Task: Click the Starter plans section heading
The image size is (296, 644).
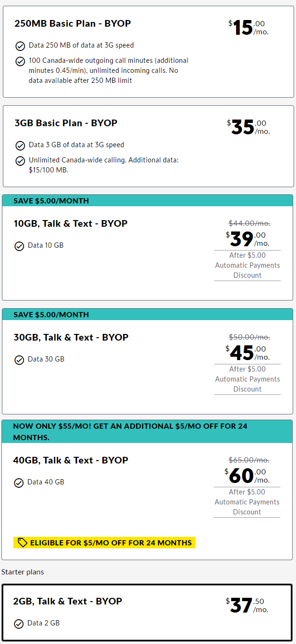Action: click(23, 572)
